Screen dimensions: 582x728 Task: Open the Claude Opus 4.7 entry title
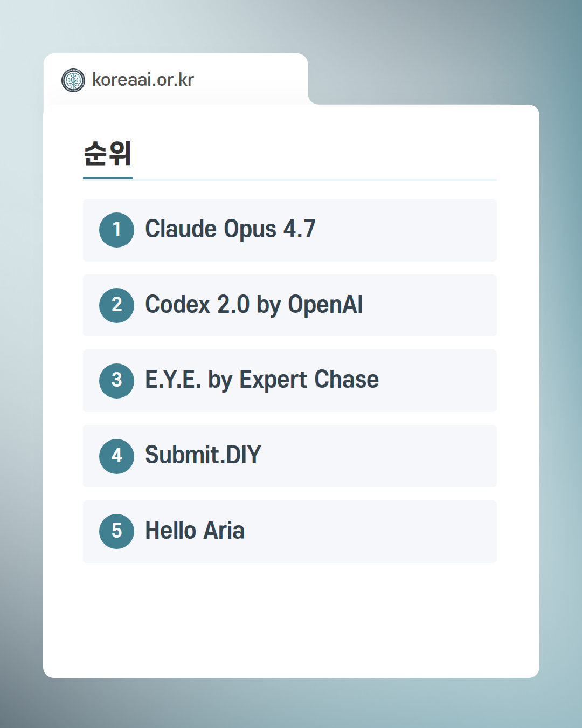pyautogui.click(x=230, y=229)
